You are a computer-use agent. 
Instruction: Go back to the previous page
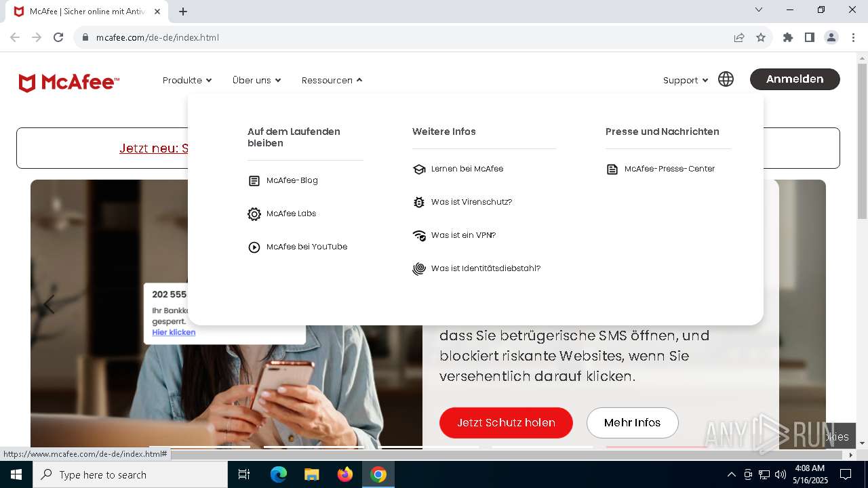point(15,37)
